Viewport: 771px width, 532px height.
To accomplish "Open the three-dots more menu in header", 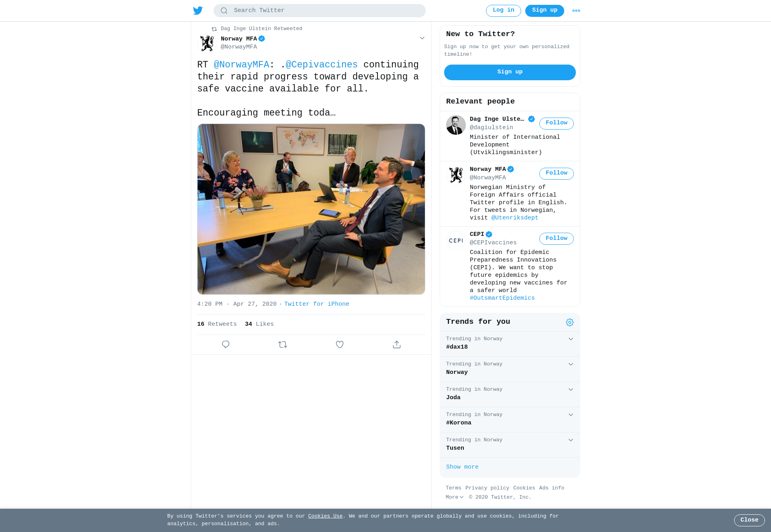I will [576, 11].
